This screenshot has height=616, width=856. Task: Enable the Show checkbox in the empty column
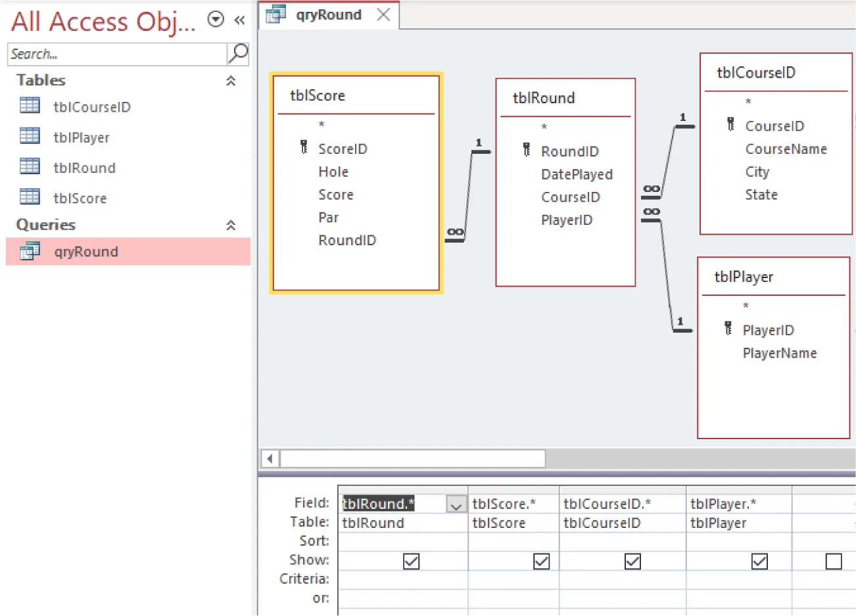click(x=834, y=561)
